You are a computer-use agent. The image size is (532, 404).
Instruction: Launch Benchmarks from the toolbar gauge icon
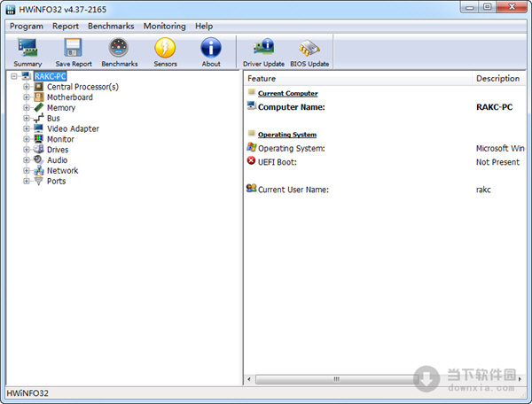tap(119, 48)
